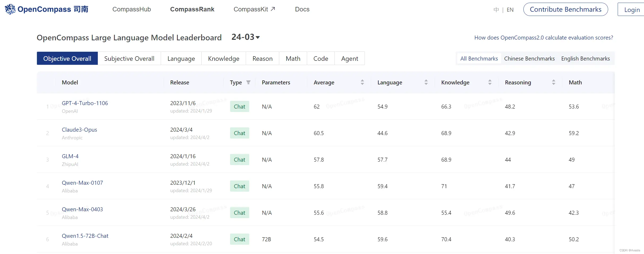
Task: Sort by Average column arrows
Action: (362, 82)
